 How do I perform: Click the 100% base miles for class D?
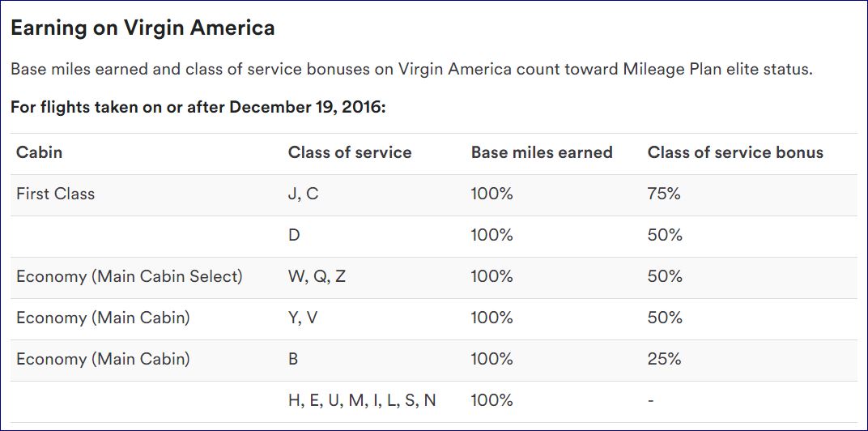pos(492,235)
